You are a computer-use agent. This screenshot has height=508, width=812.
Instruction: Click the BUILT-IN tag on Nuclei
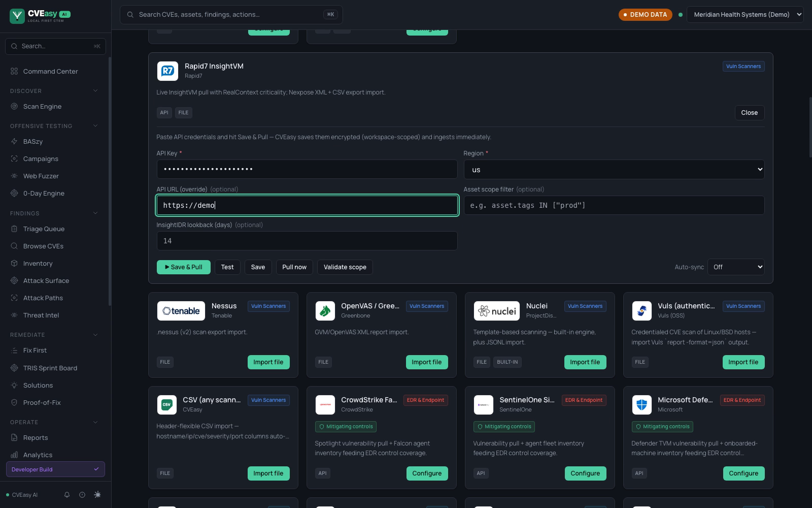(507, 362)
